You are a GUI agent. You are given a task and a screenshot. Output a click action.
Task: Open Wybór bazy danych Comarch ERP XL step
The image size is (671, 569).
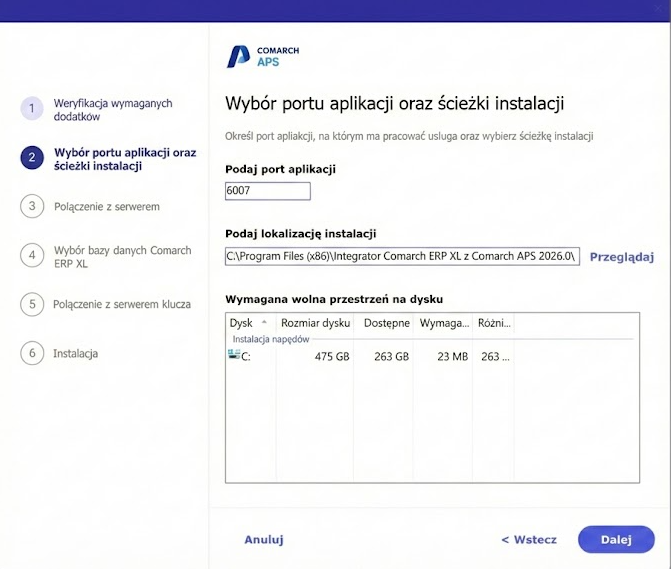(122, 257)
